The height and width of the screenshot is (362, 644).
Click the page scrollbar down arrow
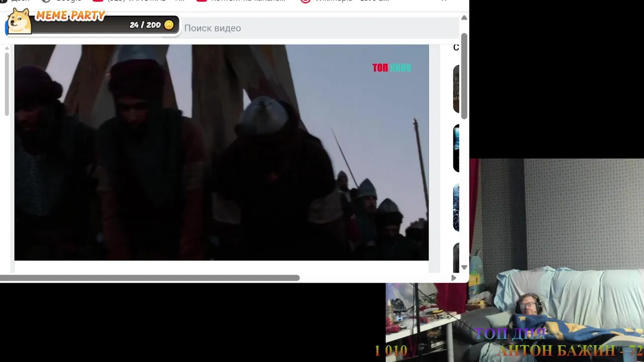click(464, 267)
